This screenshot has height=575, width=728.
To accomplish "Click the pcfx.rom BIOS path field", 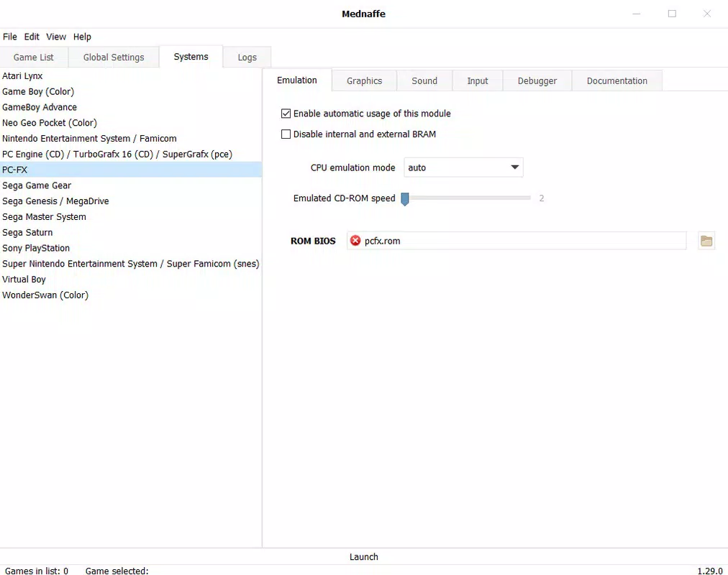I will click(517, 241).
